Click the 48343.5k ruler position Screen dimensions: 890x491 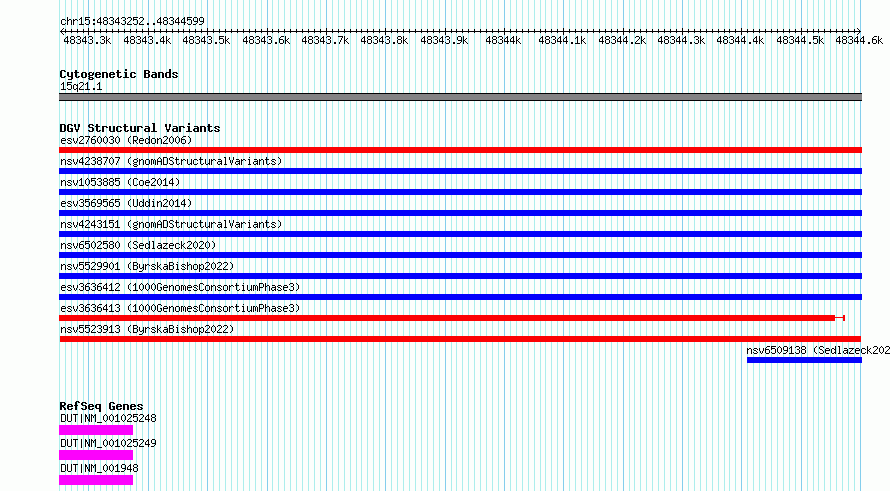pos(206,40)
